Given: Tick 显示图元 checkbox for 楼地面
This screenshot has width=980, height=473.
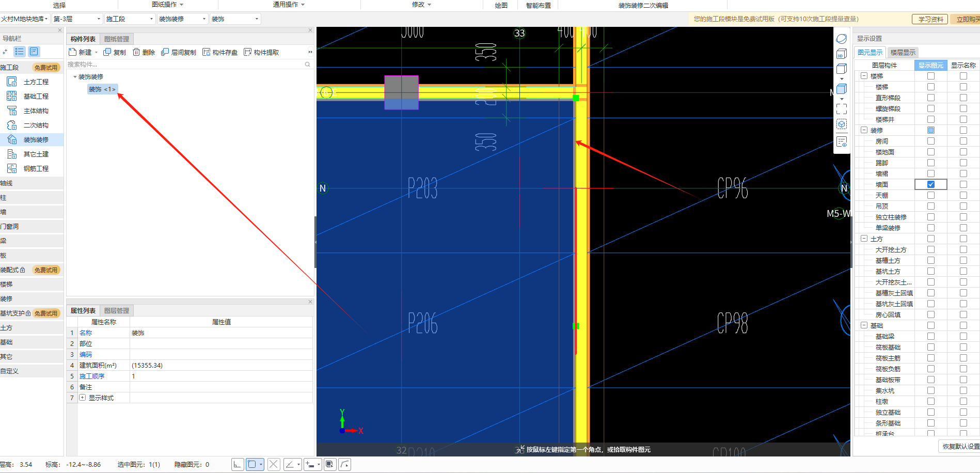Looking at the screenshot, I should (931, 152).
